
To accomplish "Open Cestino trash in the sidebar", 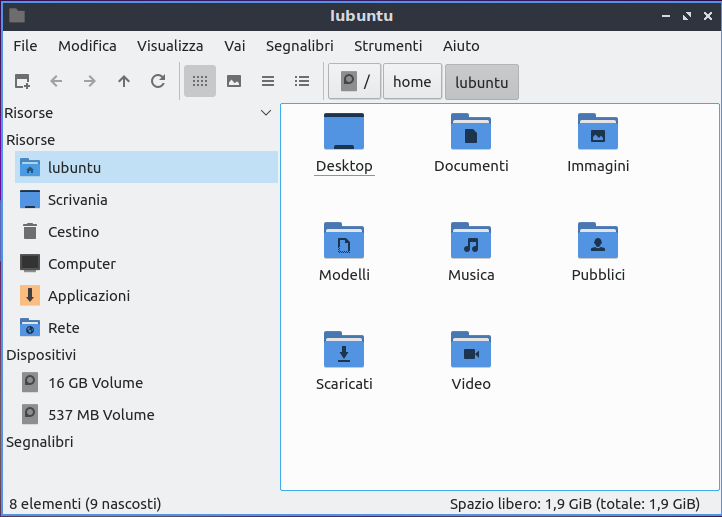I will point(146,232).
